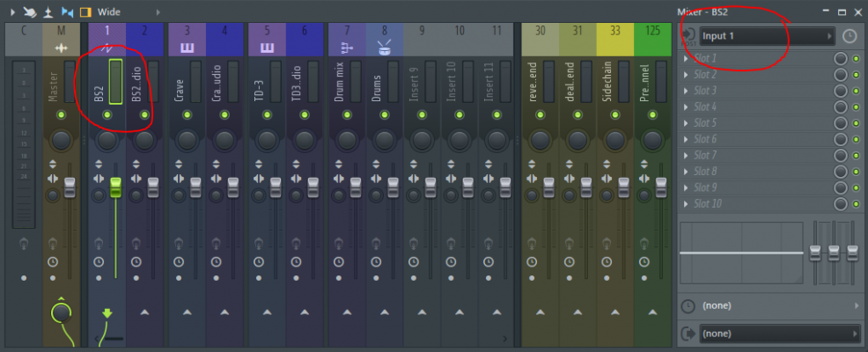The width and height of the screenshot is (868, 352).
Task: Click the Crave track stereo separation knob
Action: pos(179,194)
